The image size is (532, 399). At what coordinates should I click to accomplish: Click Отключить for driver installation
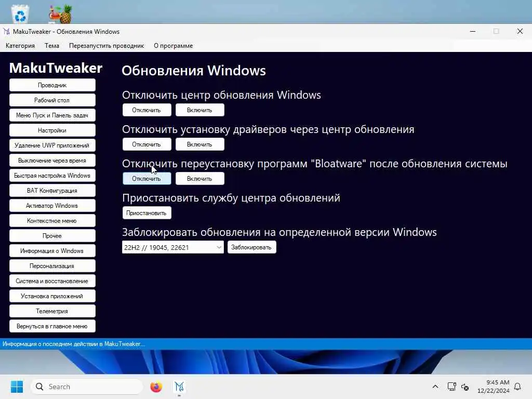click(147, 144)
